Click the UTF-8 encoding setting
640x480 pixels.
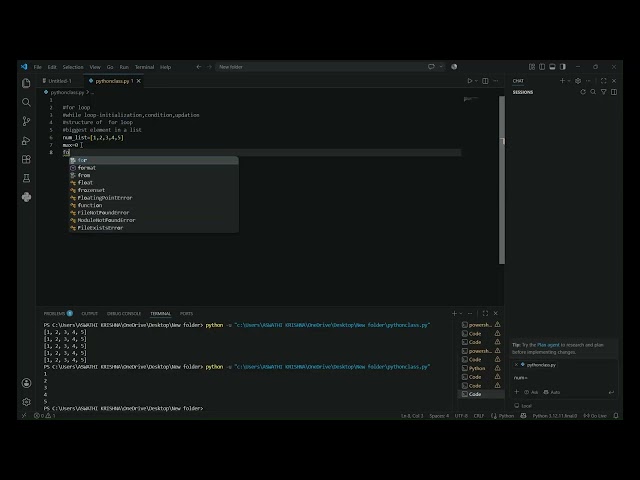(x=461, y=416)
